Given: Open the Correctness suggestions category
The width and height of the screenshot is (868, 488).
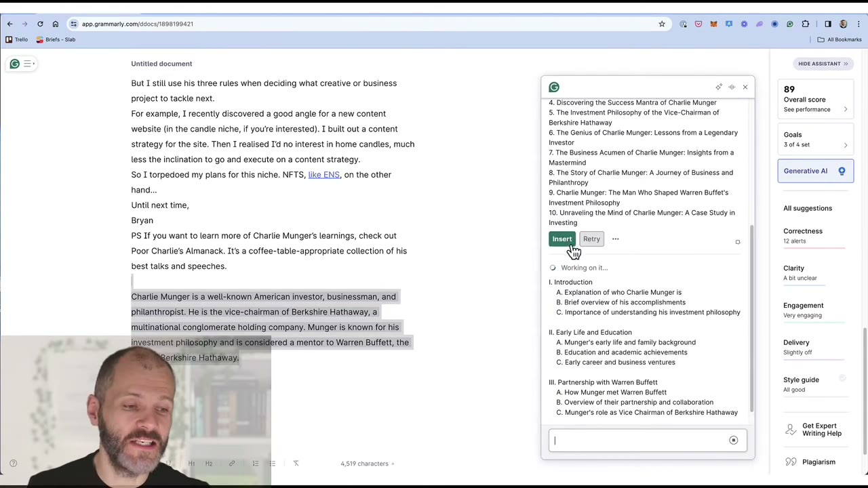Looking at the screenshot, I should (814, 236).
